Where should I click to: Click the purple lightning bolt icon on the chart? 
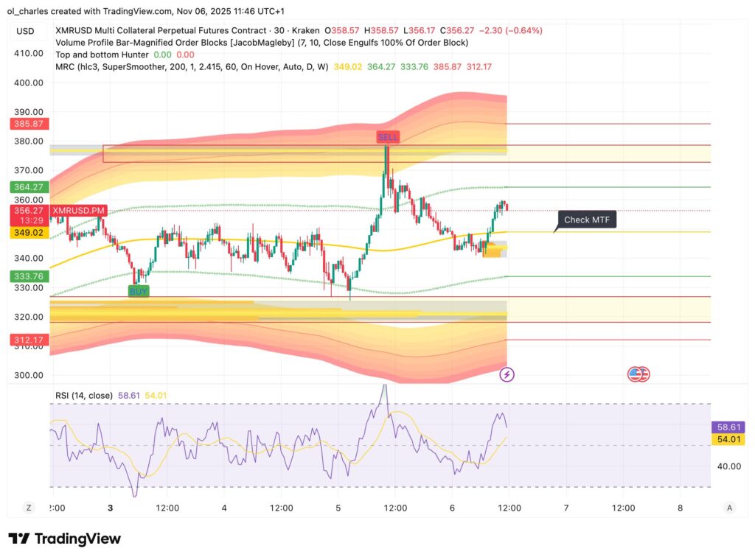pyautogui.click(x=509, y=374)
